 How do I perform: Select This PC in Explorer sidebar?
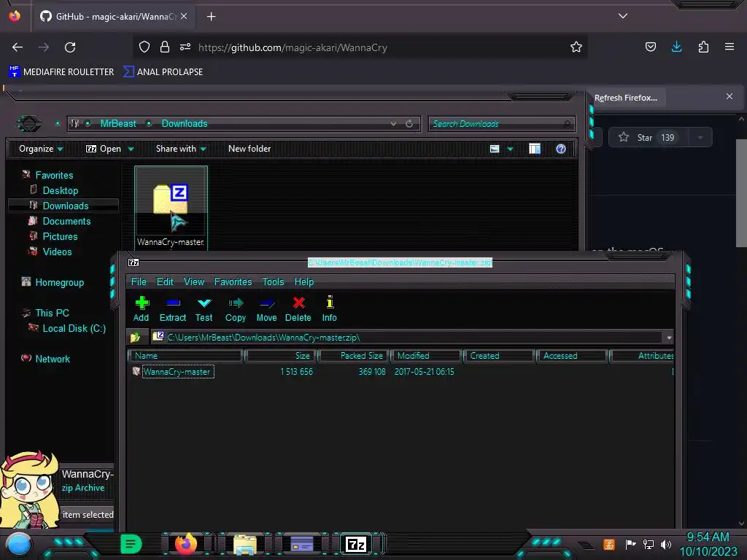point(52,313)
